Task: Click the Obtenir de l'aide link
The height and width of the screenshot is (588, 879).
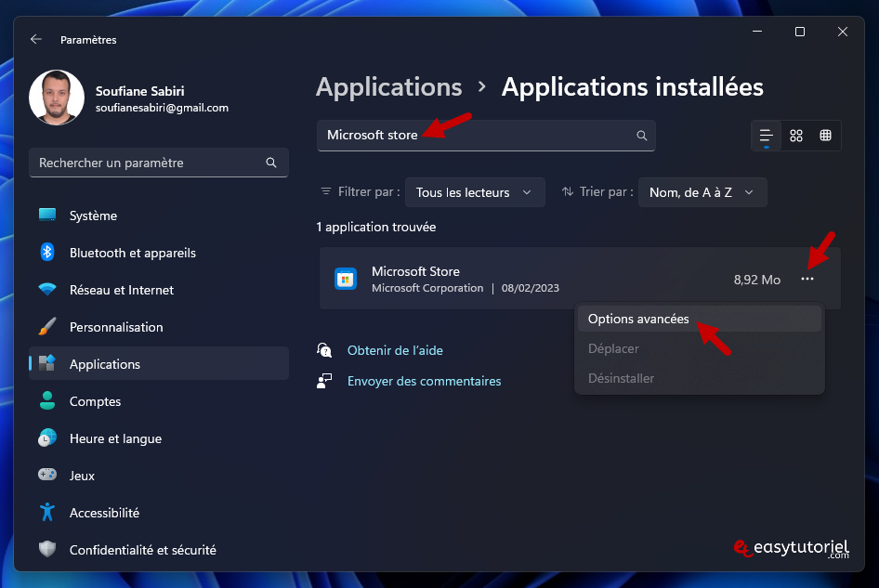Action: click(x=395, y=350)
